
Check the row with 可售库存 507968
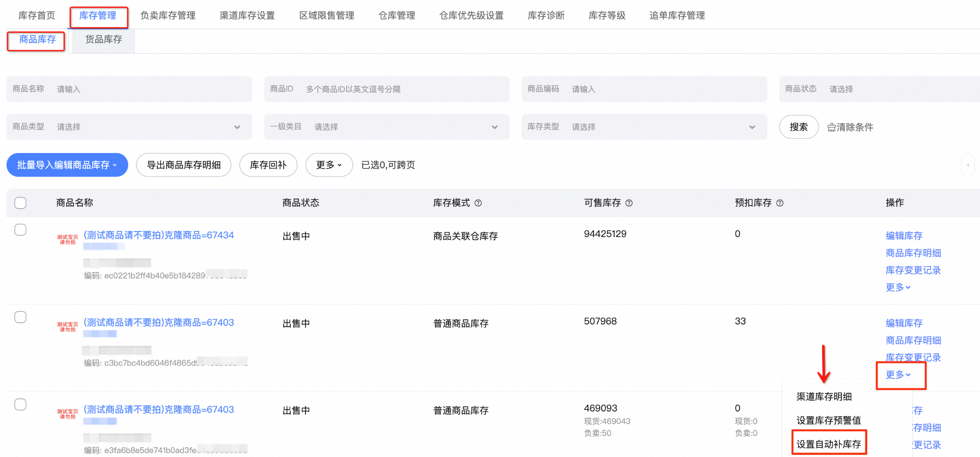pyautogui.click(x=21, y=317)
